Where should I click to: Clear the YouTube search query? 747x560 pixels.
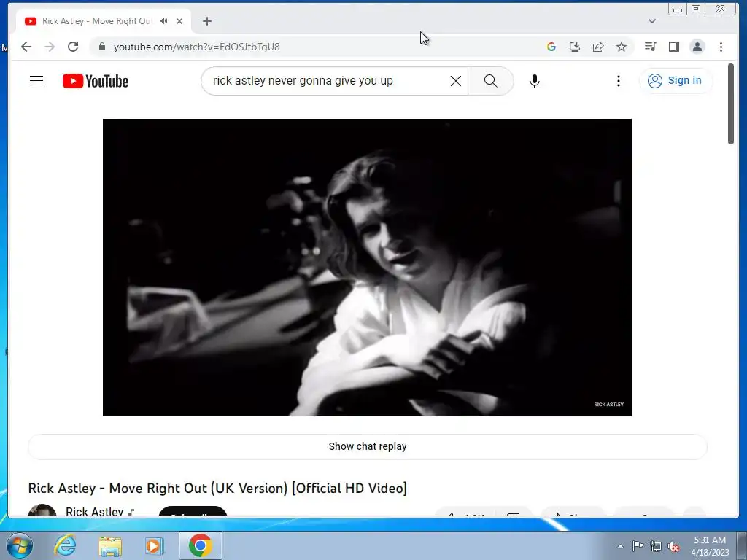click(456, 81)
